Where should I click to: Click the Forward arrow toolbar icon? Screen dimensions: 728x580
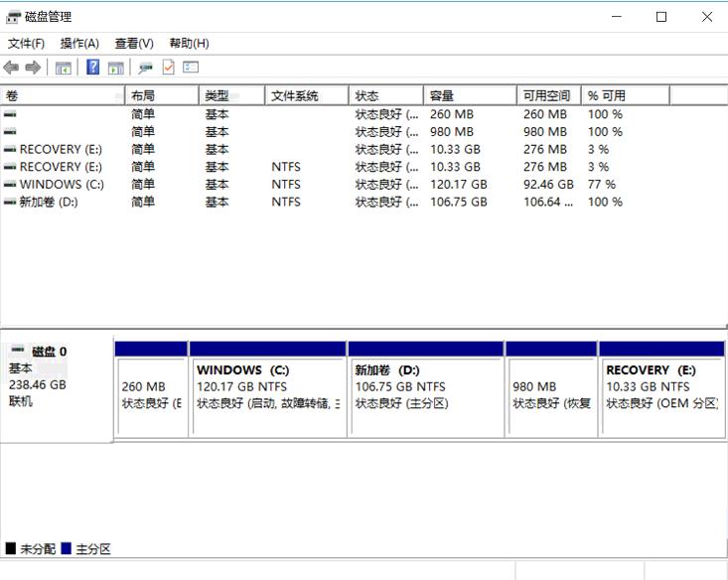33,68
